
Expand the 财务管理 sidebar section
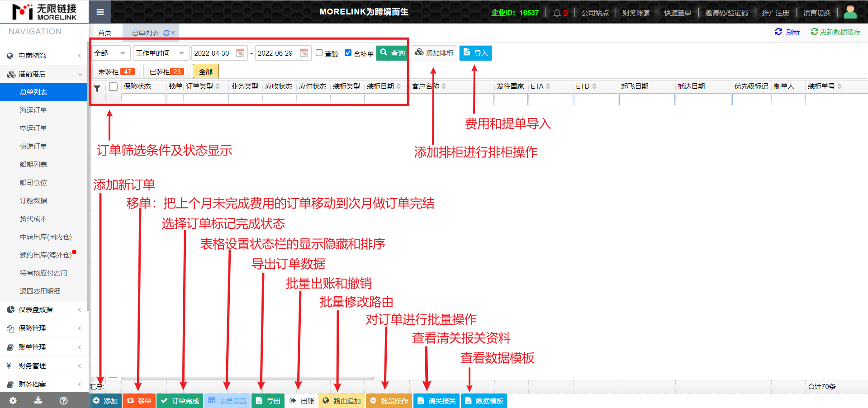pyautogui.click(x=44, y=365)
